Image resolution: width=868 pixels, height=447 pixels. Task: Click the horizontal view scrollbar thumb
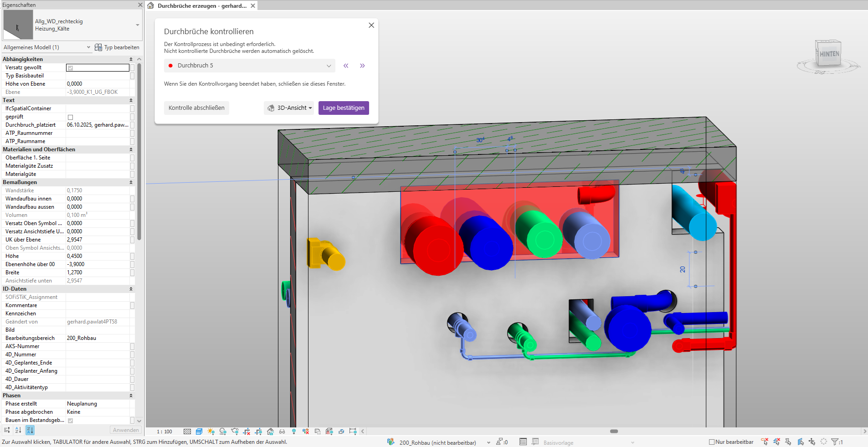[614, 431]
